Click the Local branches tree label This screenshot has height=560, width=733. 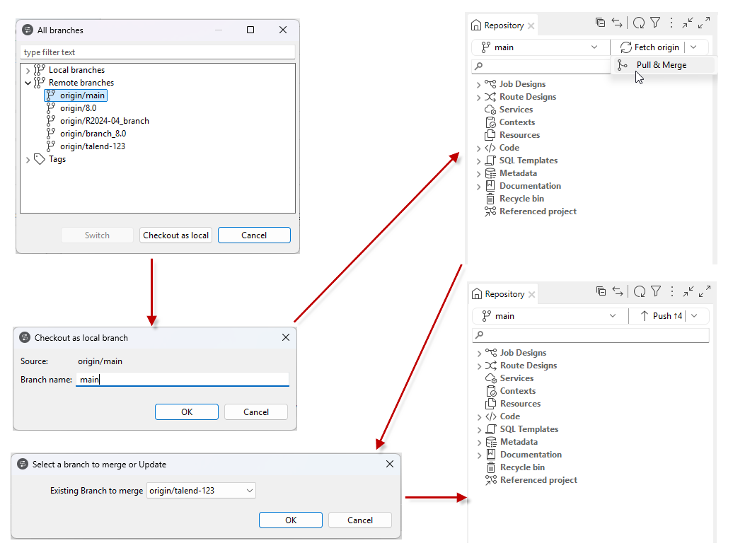tap(76, 69)
